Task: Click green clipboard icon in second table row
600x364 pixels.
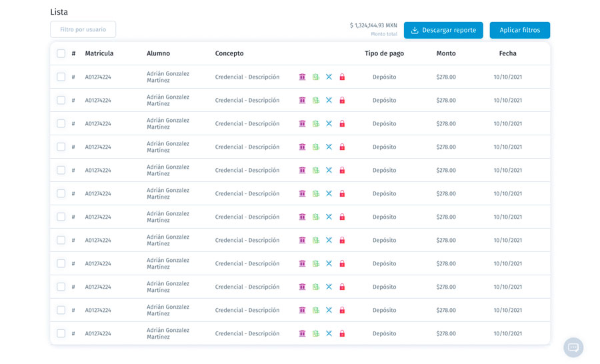Action: click(x=316, y=100)
